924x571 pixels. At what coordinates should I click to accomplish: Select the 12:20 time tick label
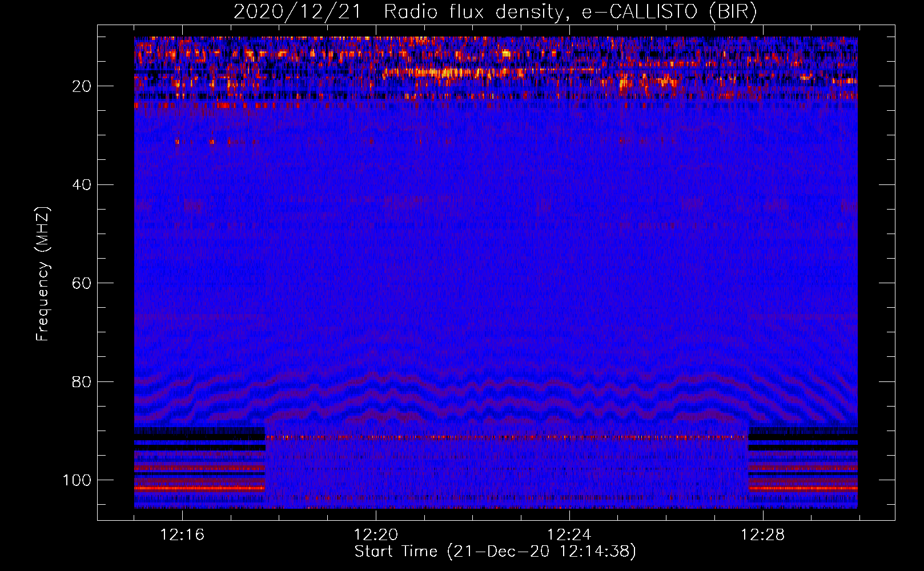point(376,535)
